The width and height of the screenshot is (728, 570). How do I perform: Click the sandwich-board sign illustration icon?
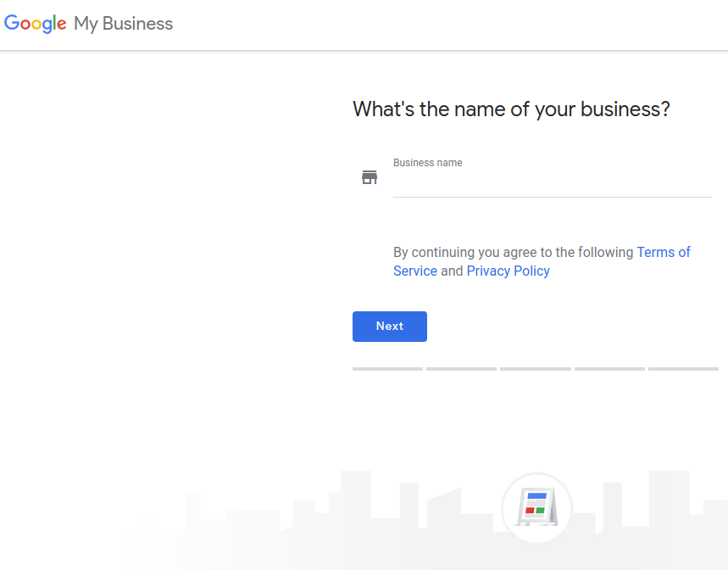[537, 507]
